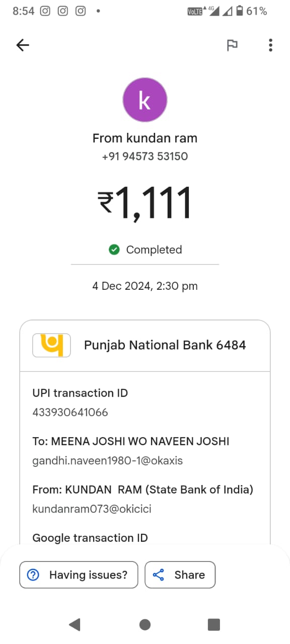Tap the Android back navigation triangle
The height and width of the screenshot is (644, 290).
75,624
